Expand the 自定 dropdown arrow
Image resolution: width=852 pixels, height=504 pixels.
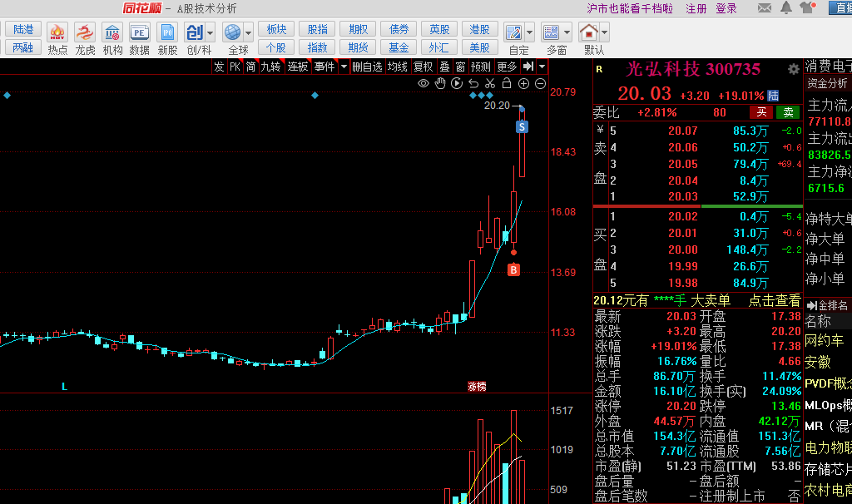click(x=530, y=32)
